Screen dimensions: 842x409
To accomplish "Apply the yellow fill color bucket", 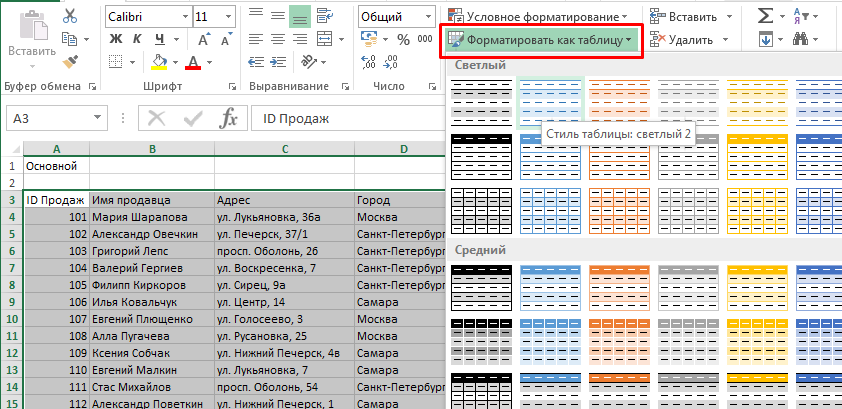I will click(x=158, y=63).
